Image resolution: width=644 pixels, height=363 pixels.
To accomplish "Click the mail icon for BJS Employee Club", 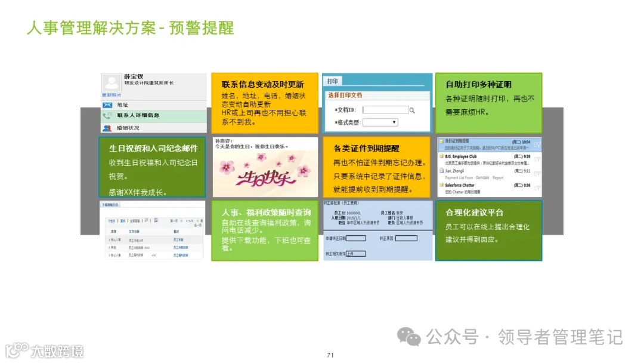I will [442, 156].
